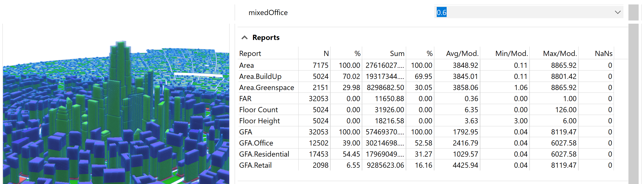Click the Area.Greenspace sum 8298682.50
The height and width of the screenshot is (184, 644).
(x=385, y=88)
